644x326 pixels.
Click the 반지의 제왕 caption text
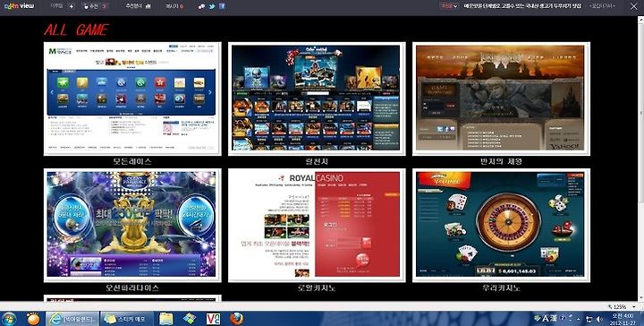tap(501, 161)
